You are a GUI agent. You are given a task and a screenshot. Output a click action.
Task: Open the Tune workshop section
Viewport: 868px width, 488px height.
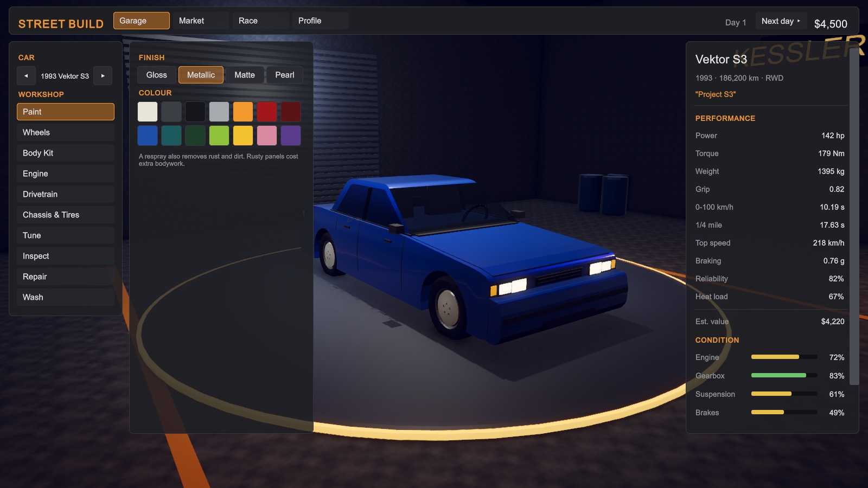66,235
